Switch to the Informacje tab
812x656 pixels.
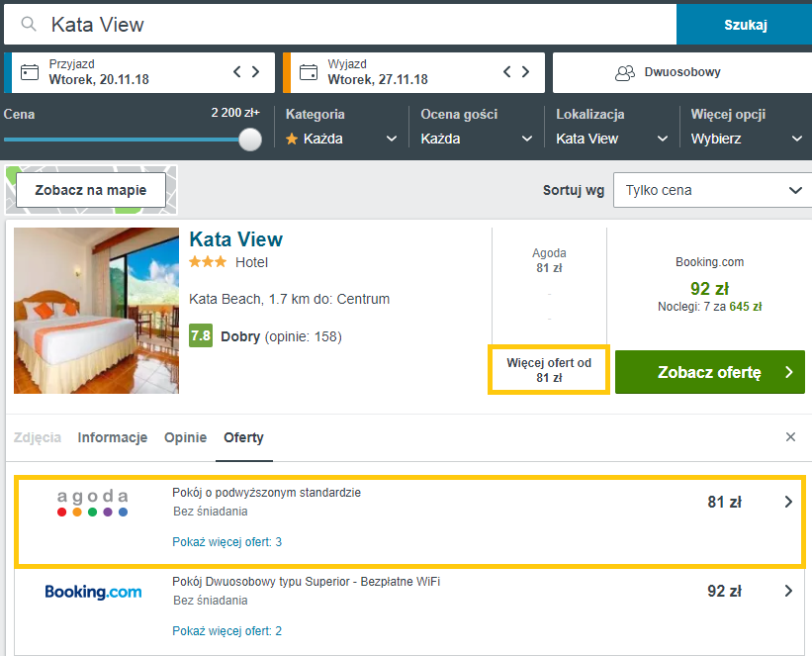[113, 437]
